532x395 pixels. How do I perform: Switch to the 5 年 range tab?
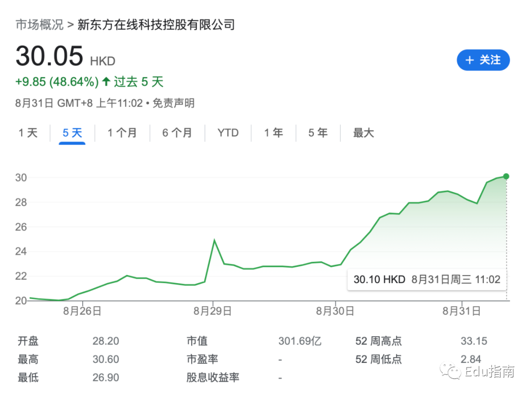(318, 133)
